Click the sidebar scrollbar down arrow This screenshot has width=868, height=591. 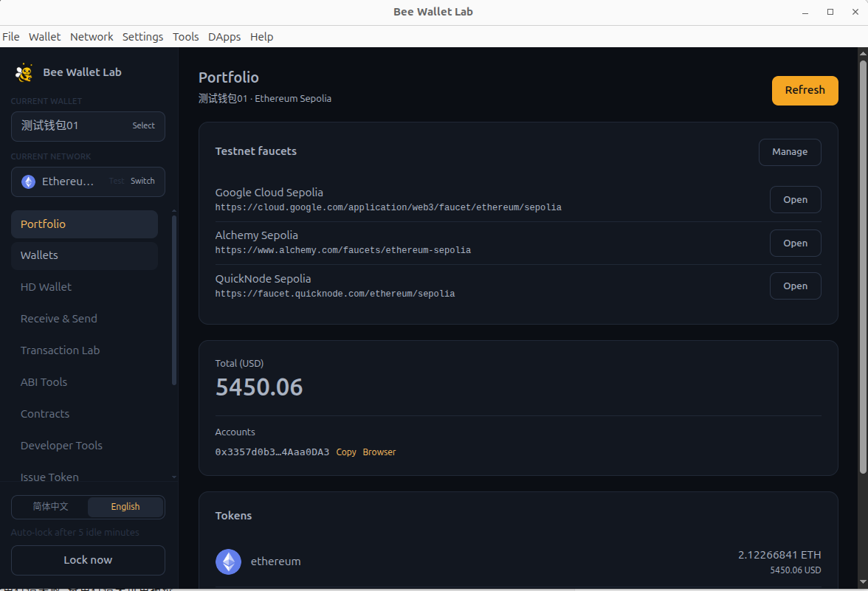point(174,477)
